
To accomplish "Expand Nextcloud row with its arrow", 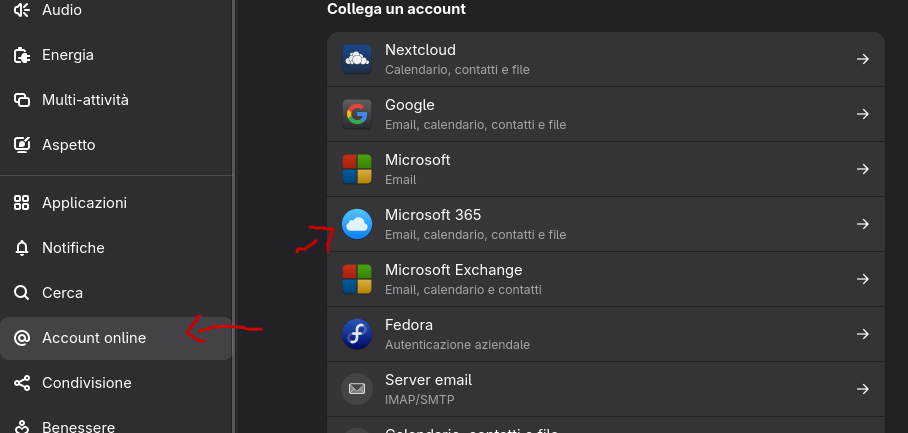I will [x=862, y=59].
